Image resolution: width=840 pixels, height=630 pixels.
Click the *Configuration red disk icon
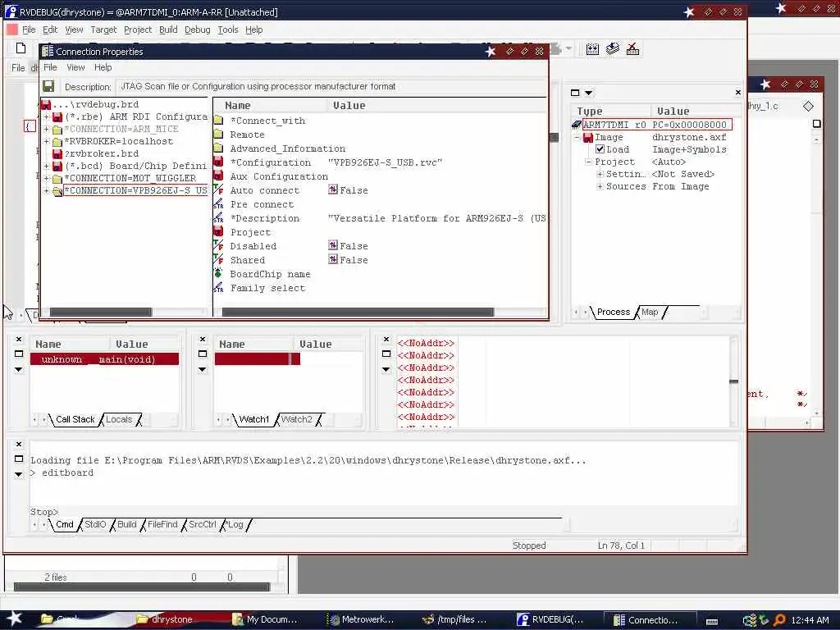[218, 162]
